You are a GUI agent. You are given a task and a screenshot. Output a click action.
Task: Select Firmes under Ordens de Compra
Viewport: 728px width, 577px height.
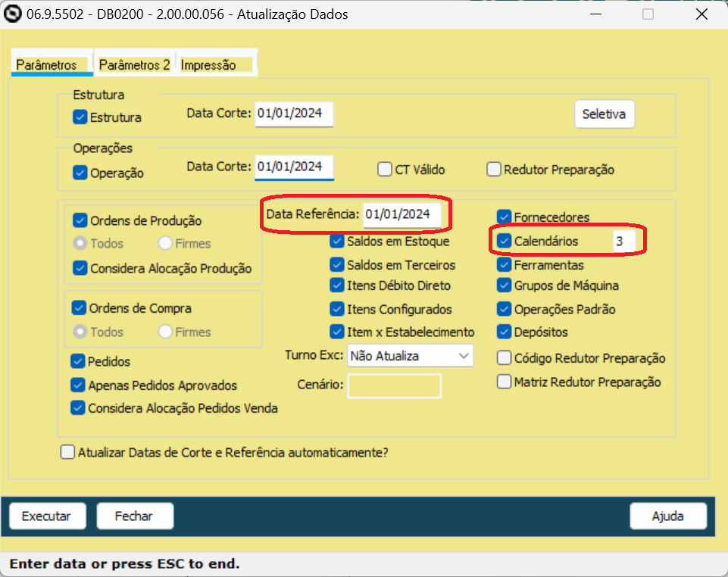coord(165,332)
